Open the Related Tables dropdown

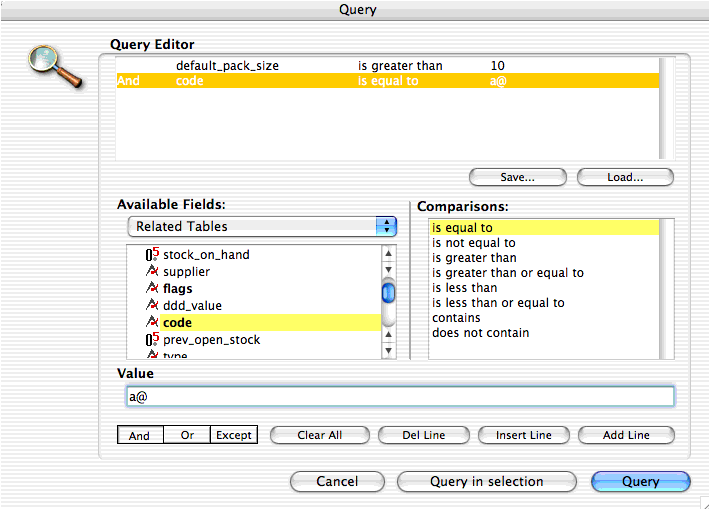click(x=262, y=227)
